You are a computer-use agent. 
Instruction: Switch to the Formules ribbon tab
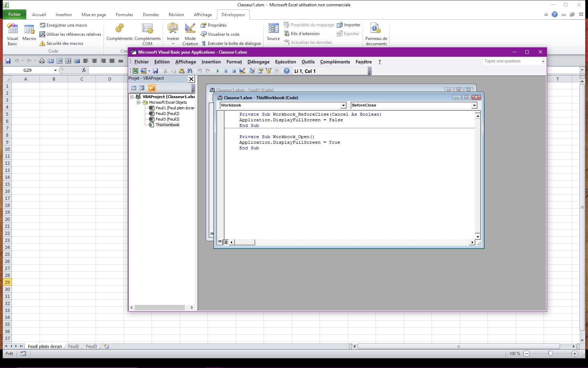click(x=124, y=15)
